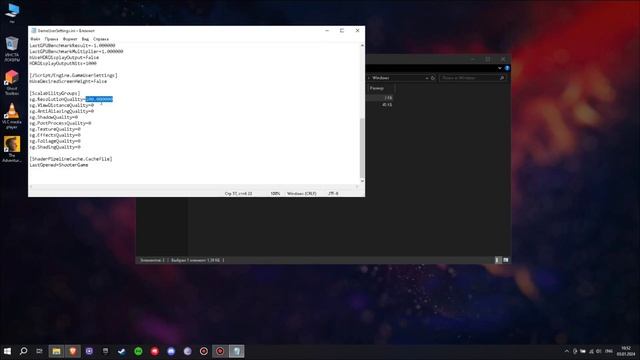Image resolution: width=640 pixels, height=360 pixels.
Task: Click the bUseHDRDisplayOutput=False line
Action: pos(64,58)
